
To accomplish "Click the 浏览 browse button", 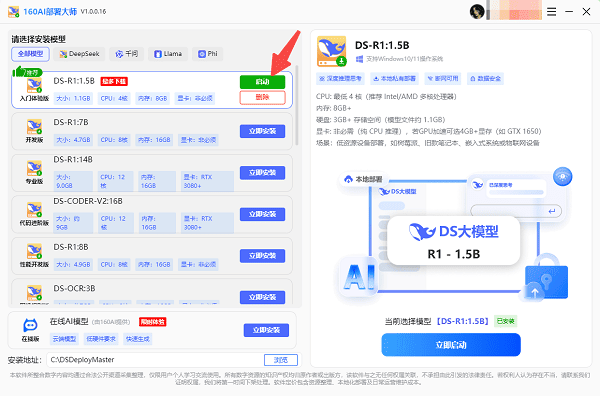I will 280,360.
